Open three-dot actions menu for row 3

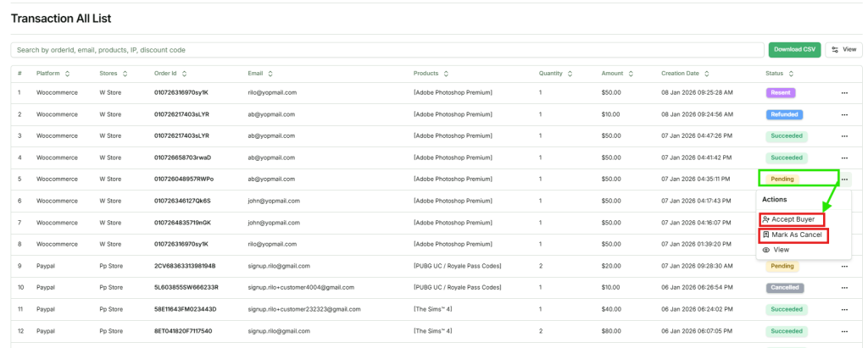[x=843, y=135]
